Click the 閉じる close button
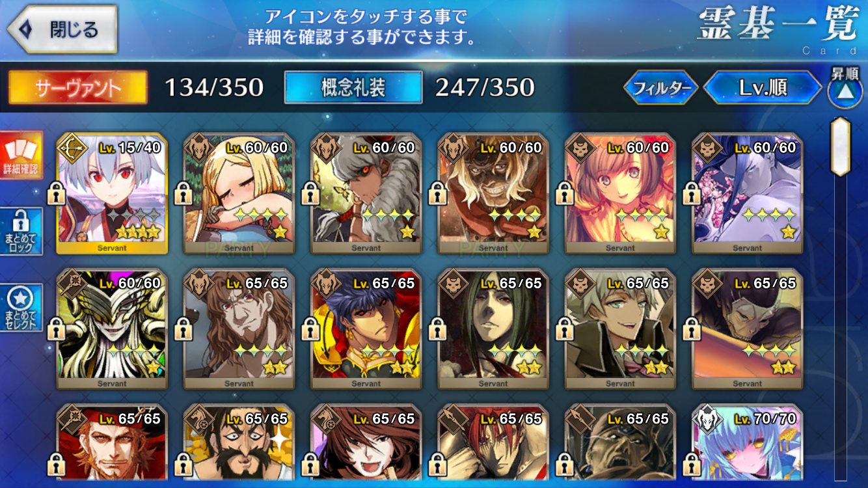Viewport: 868px width, 488px height. click(x=62, y=30)
